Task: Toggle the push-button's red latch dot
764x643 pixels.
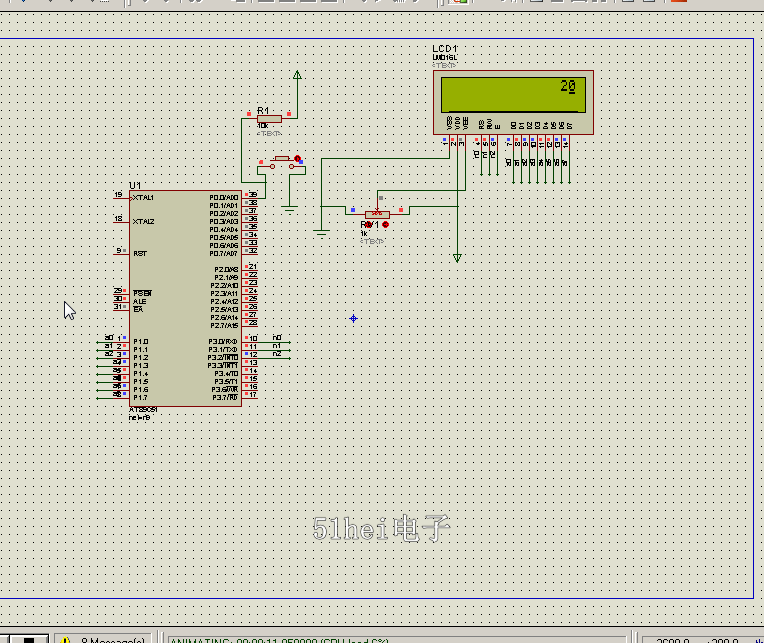Action: (x=297, y=158)
